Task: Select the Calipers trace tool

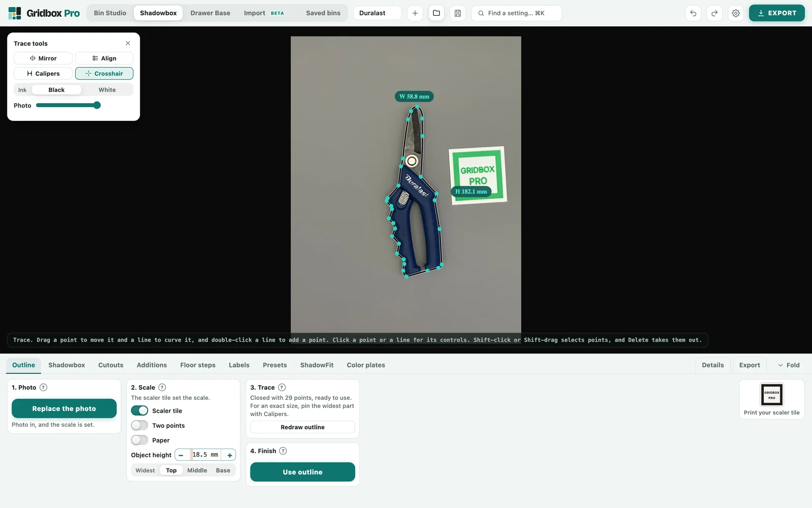Action: (x=43, y=74)
